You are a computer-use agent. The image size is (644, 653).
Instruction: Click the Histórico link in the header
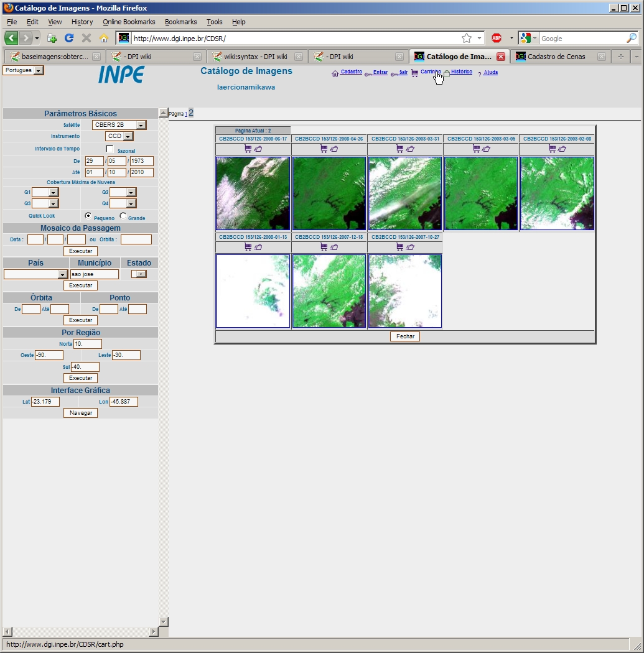pyautogui.click(x=461, y=72)
